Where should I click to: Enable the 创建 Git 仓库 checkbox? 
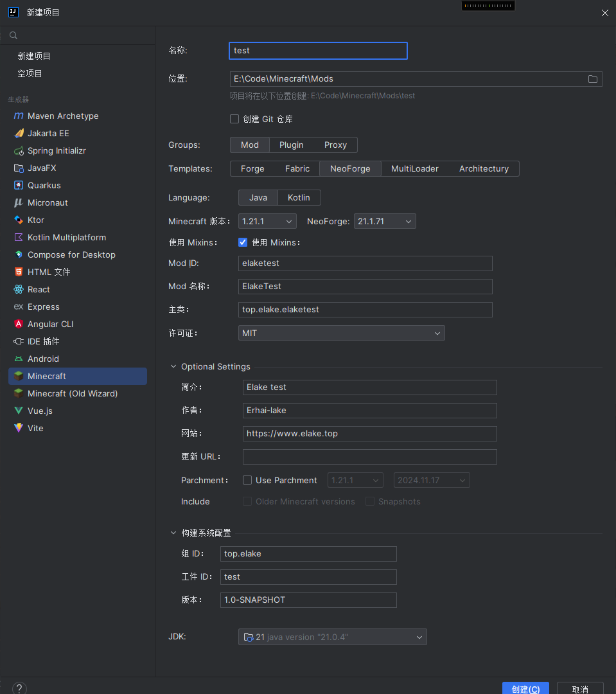coord(234,119)
